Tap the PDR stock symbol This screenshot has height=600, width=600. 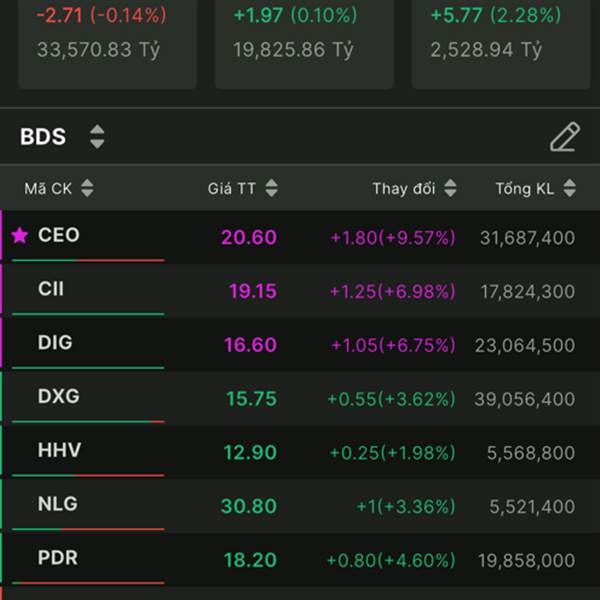click(x=57, y=558)
